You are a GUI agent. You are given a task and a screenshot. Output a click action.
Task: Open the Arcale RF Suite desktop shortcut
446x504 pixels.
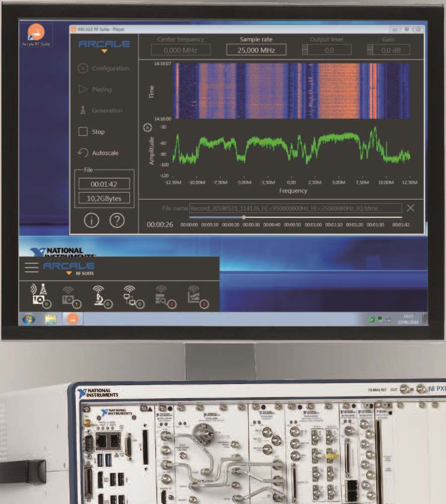pyautogui.click(x=36, y=34)
